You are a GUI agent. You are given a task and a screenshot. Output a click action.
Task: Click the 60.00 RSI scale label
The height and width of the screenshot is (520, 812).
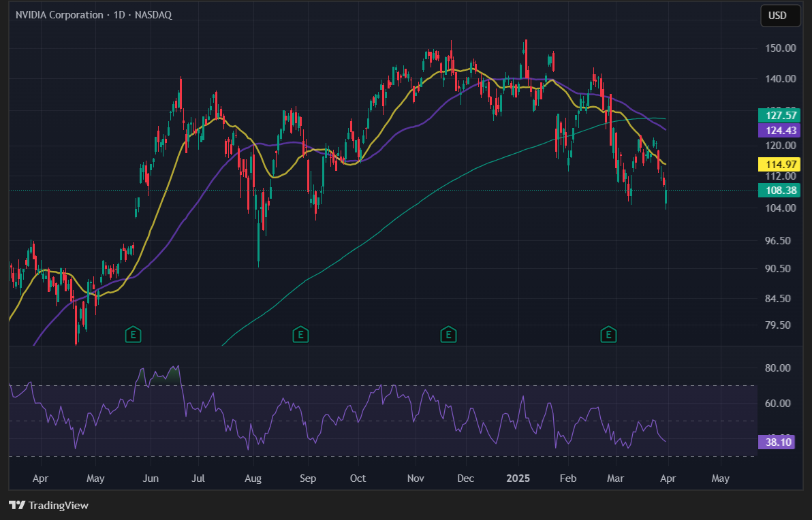pos(777,404)
